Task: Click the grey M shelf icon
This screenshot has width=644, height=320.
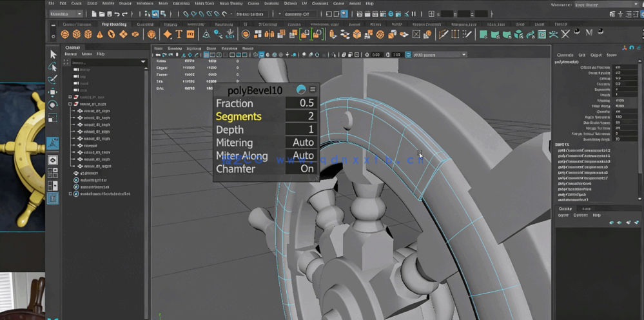Action: (x=589, y=33)
